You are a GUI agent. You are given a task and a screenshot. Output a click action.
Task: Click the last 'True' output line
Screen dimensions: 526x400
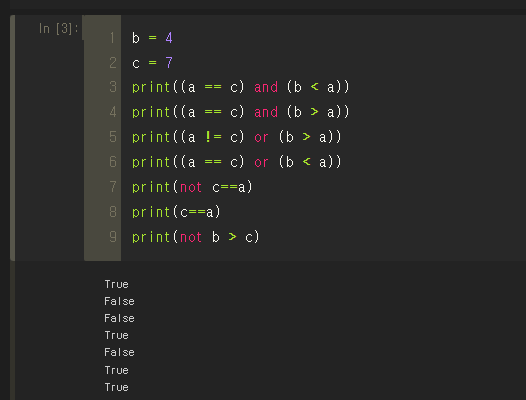pos(116,387)
